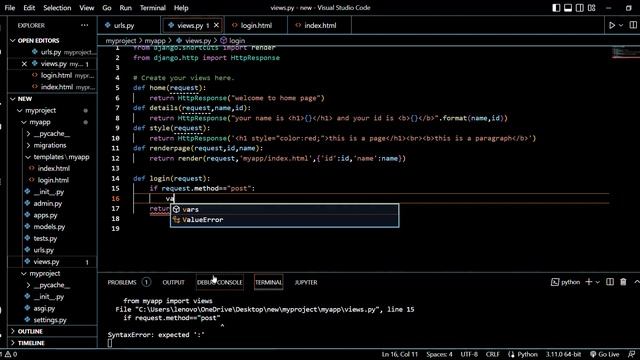Open the Selection menu
This screenshot has width=640, height=360.
[57, 8]
